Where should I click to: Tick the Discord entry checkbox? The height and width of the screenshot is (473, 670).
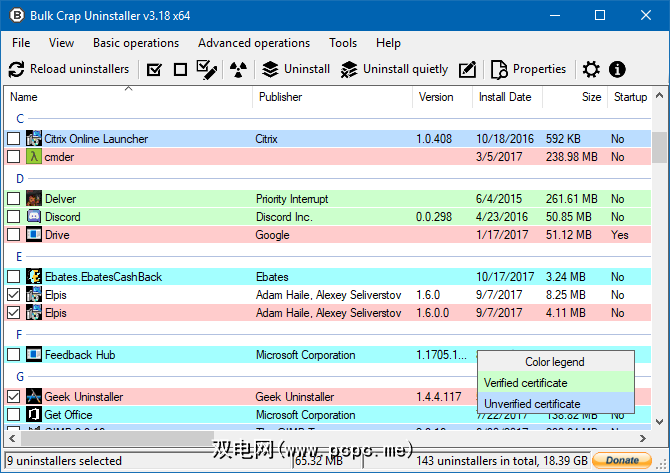13,217
